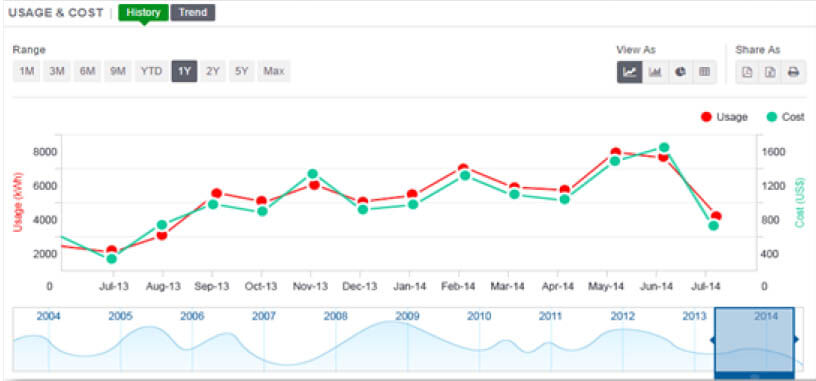
Task: Switch to line chart view
Action: coord(630,72)
